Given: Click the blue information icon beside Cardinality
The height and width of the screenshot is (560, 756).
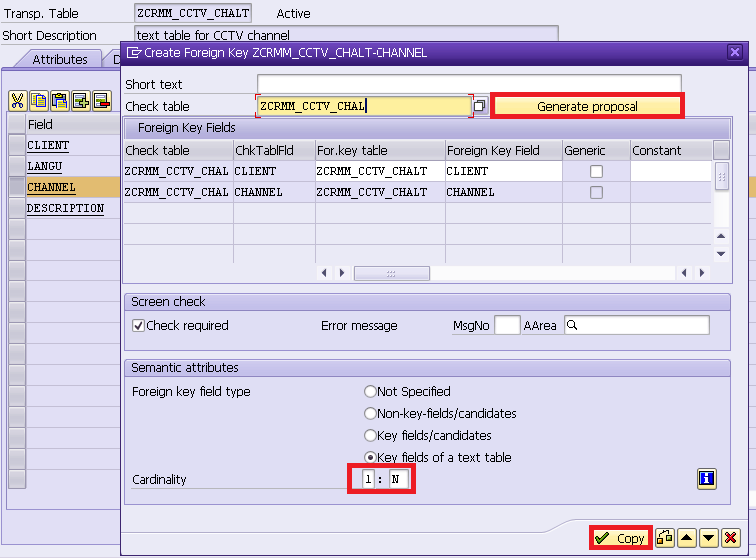Looking at the screenshot, I should pyautogui.click(x=706, y=479).
